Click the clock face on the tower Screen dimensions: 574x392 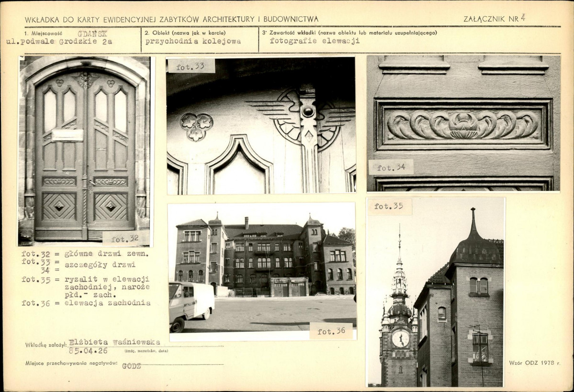(400, 338)
